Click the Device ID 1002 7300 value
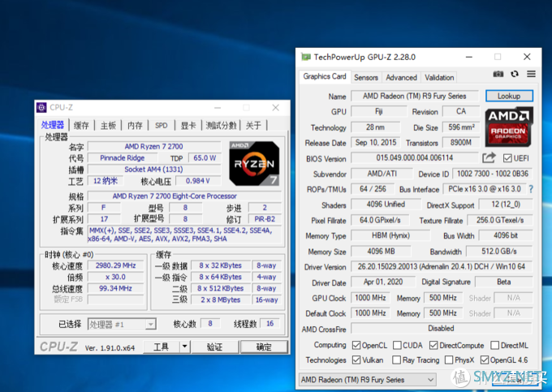552x392 pixels. pos(493,174)
